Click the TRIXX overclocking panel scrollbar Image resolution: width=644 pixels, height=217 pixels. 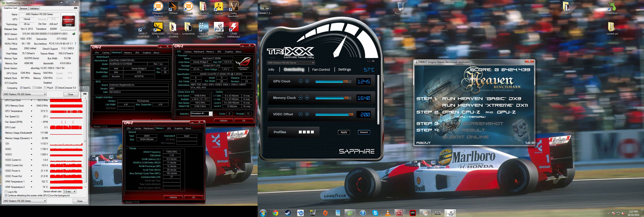[378, 99]
